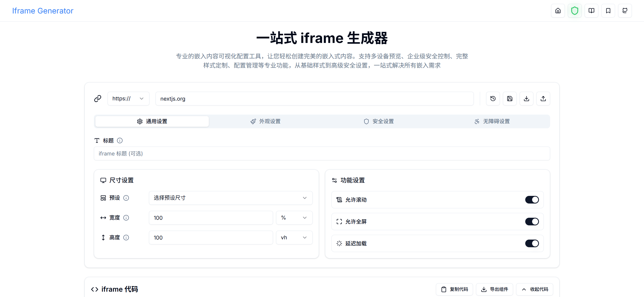The width and height of the screenshot is (644, 297).
Task: Click the 尺寸设置 section title
Action: tap(122, 180)
